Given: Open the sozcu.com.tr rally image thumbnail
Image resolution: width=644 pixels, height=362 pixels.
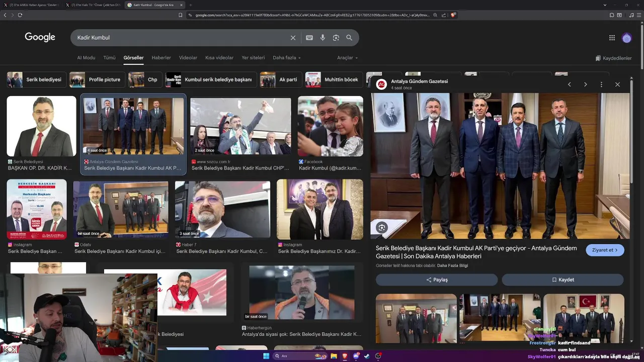Looking at the screenshot, I should pyautogui.click(x=240, y=126).
